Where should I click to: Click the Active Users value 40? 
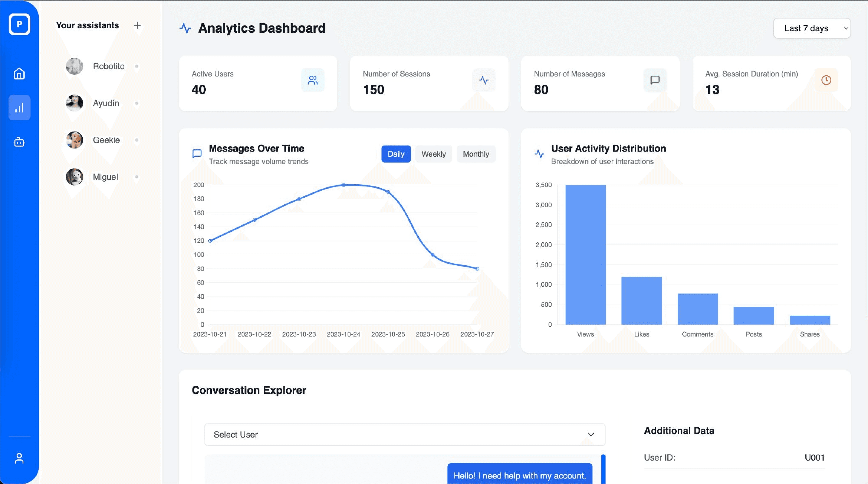(x=199, y=90)
